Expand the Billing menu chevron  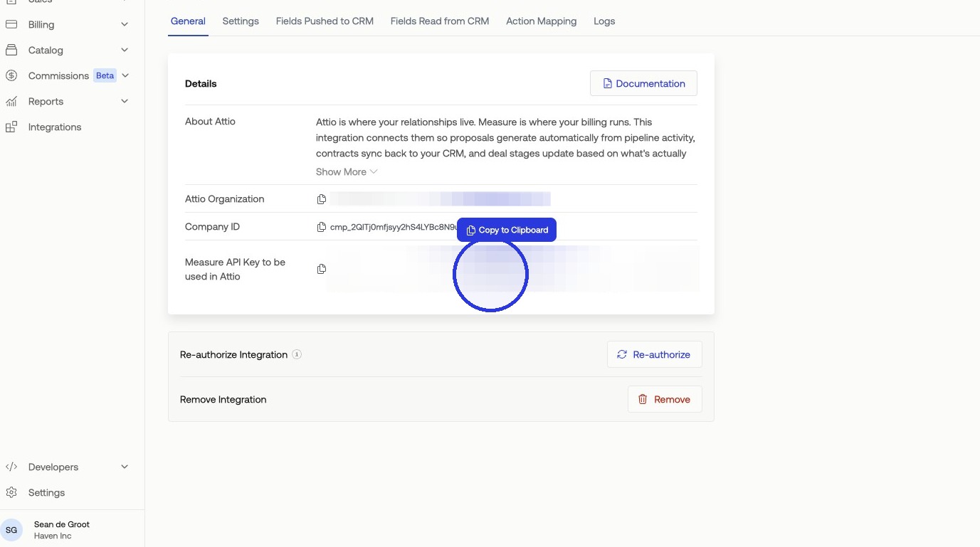[125, 24]
